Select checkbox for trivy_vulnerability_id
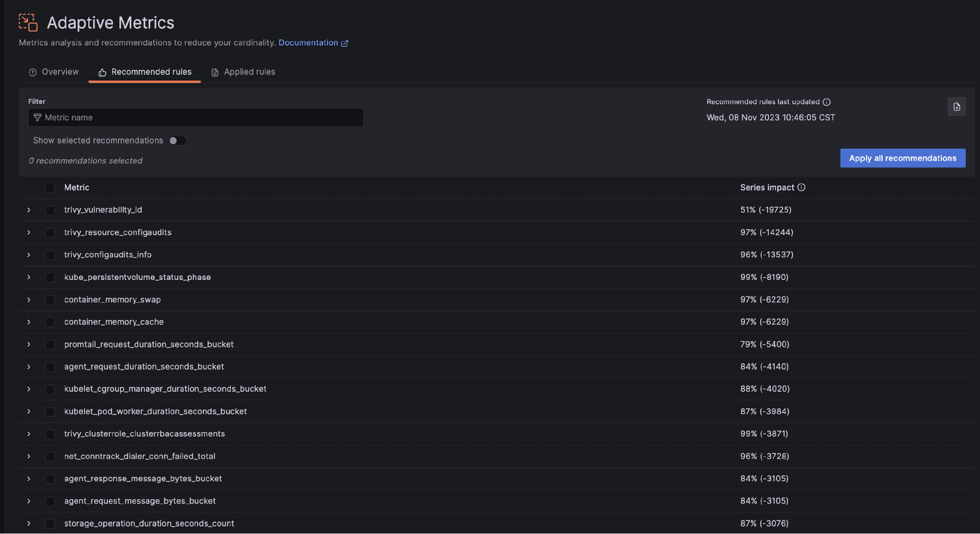980x534 pixels. (50, 210)
